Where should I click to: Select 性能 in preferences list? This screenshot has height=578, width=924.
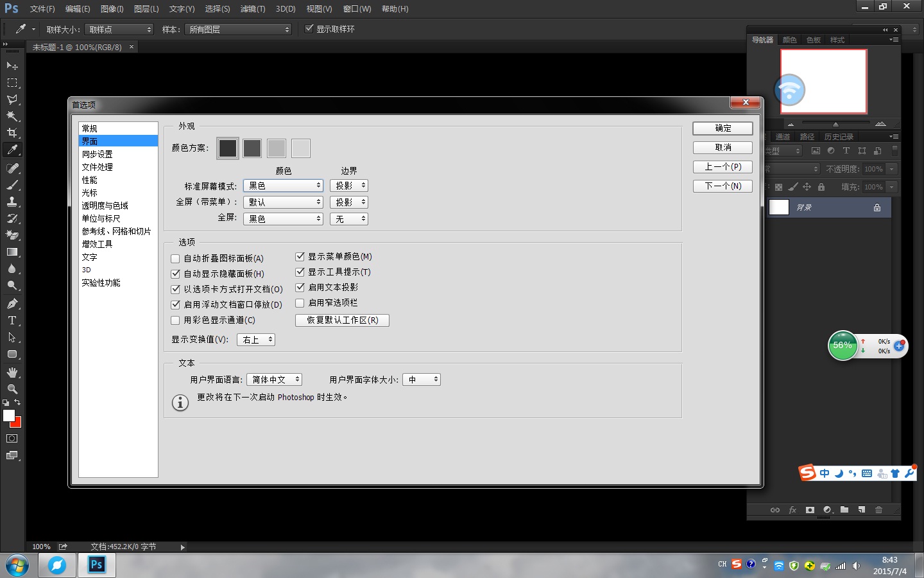click(90, 180)
